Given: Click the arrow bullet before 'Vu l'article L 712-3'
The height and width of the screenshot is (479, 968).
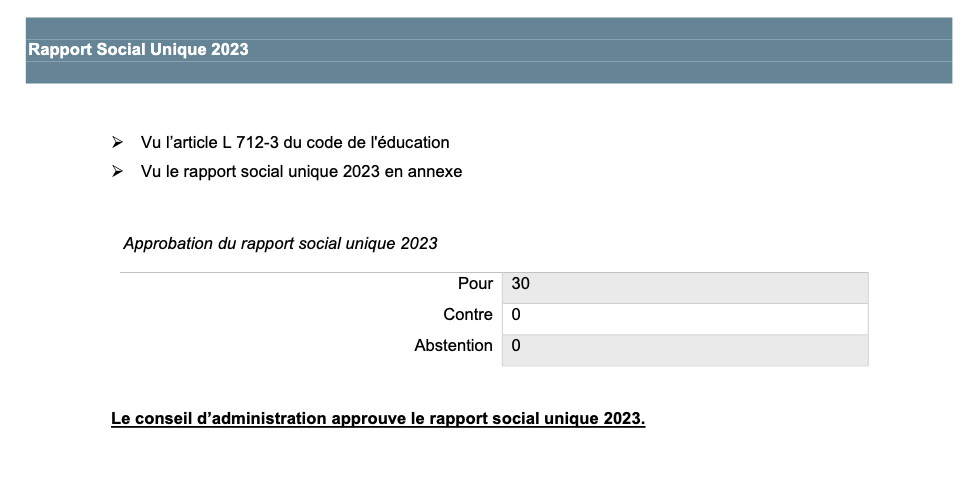Looking at the screenshot, I should [x=117, y=142].
